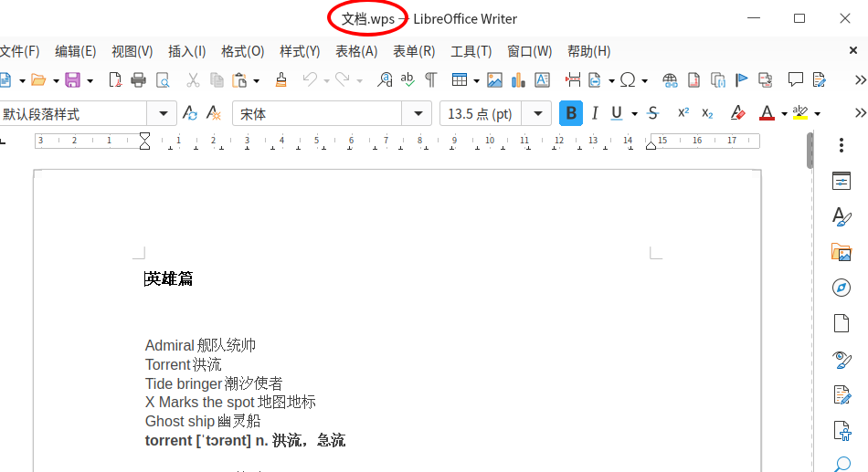
Task: Open sidebar Styles deck
Action: (x=842, y=216)
